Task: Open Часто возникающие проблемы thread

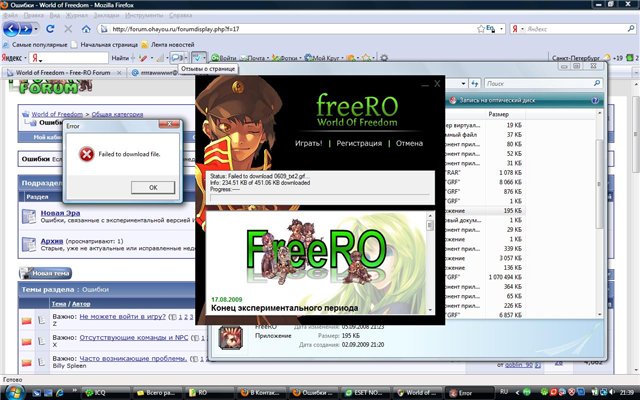Action: 133,359
